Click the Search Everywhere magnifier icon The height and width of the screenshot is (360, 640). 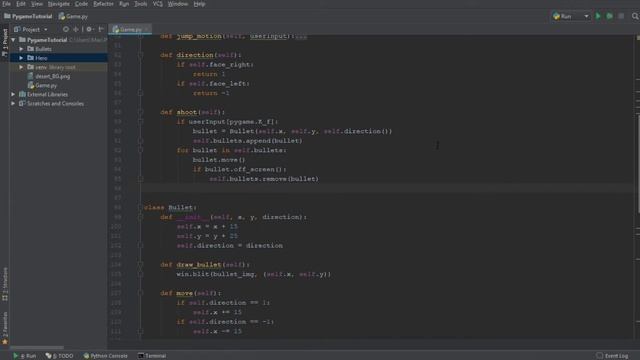point(635,16)
